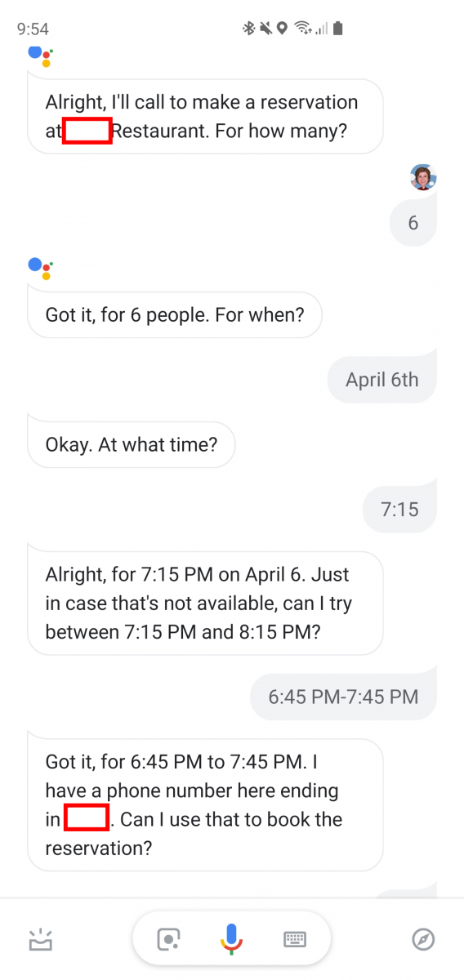The height and width of the screenshot is (980, 464).
Task: Select the '6:45 PM-7:45 PM' reply bubble
Action: pos(343,696)
